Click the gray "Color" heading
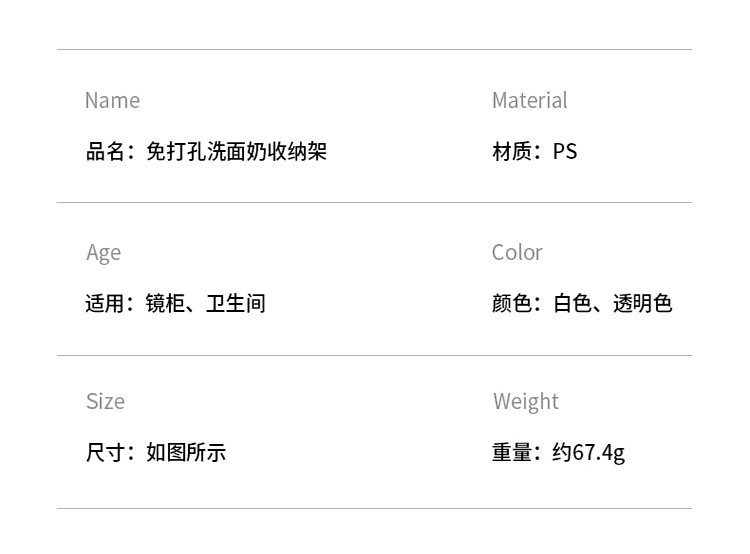The height and width of the screenshot is (554, 750). click(x=517, y=252)
